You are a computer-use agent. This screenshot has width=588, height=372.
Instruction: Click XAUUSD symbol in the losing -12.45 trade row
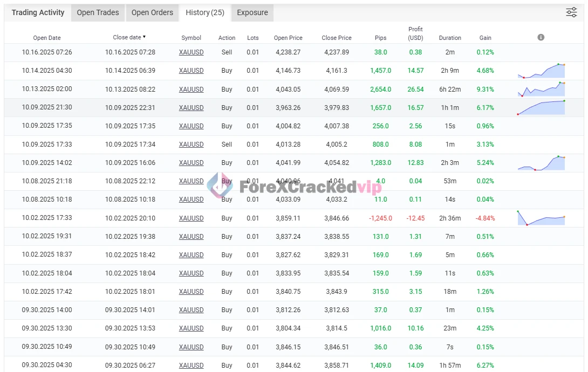tap(191, 218)
